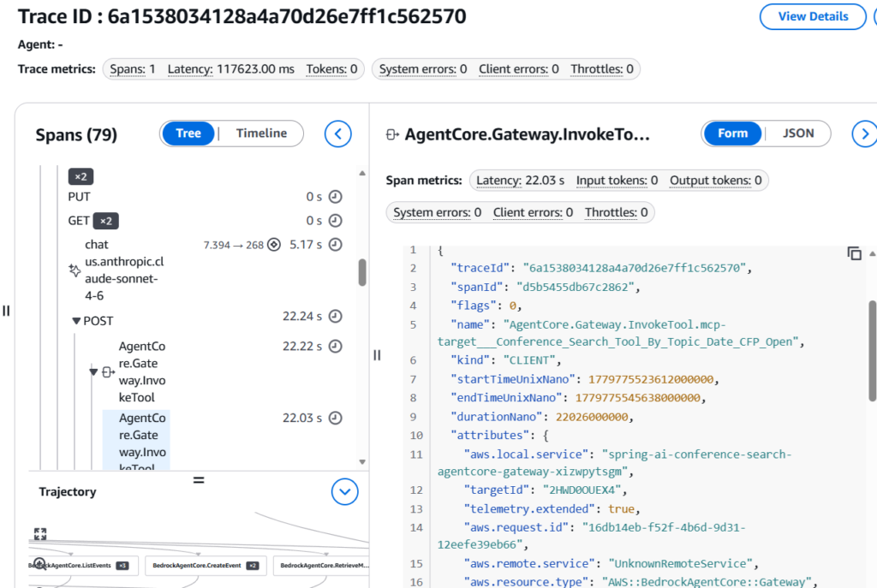Open the View Details button
877x588 pixels.
click(x=812, y=17)
